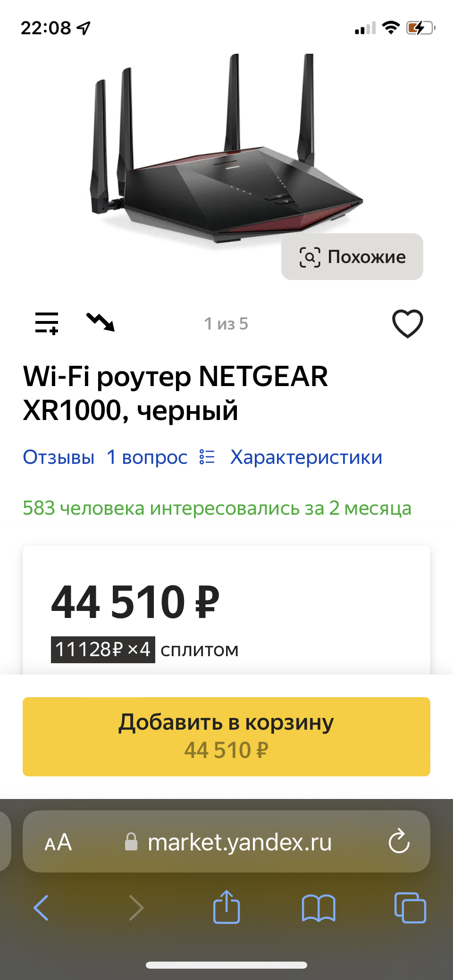The image size is (453, 980).
Task: Open the Характеристики specifications link
Action: pos(306,457)
